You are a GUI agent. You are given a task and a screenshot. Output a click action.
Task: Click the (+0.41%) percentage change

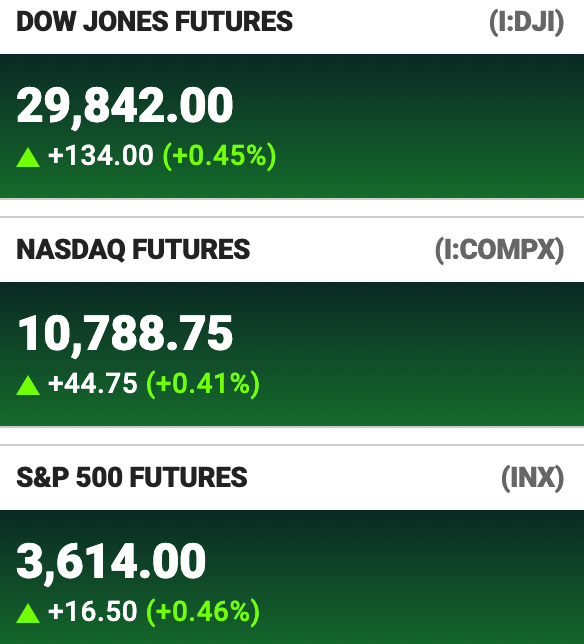coord(203,384)
